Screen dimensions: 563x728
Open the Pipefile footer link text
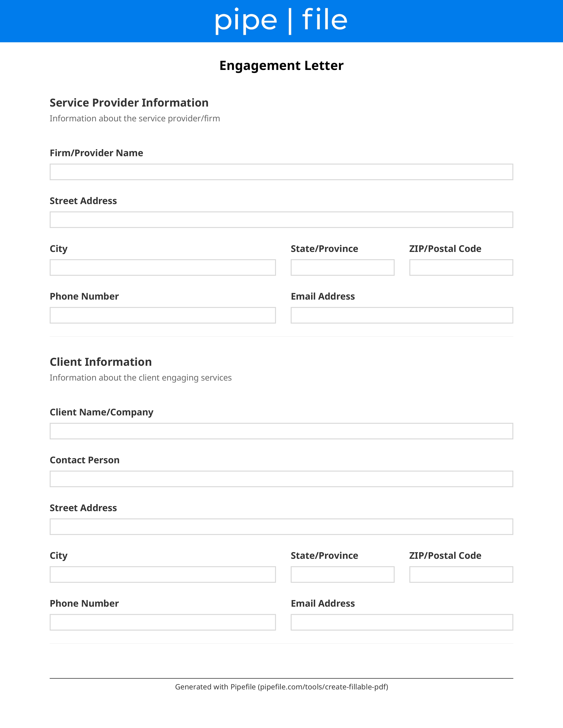(x=281, y=687)
